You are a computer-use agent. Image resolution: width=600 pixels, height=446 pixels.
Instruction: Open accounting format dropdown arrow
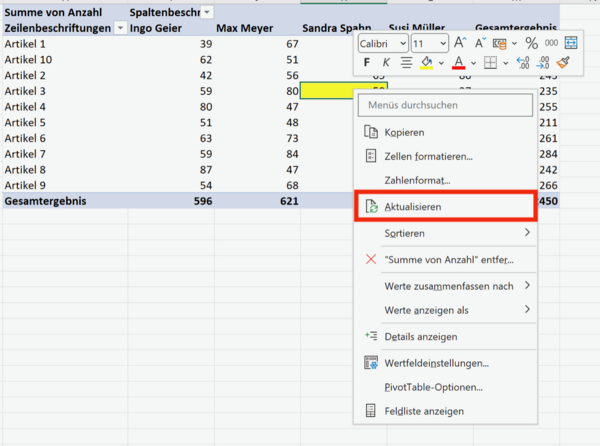coord(514,43)
